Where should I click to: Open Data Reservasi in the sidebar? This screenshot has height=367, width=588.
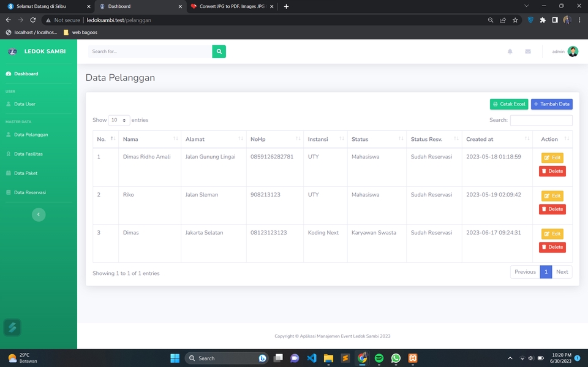(26, 192)
